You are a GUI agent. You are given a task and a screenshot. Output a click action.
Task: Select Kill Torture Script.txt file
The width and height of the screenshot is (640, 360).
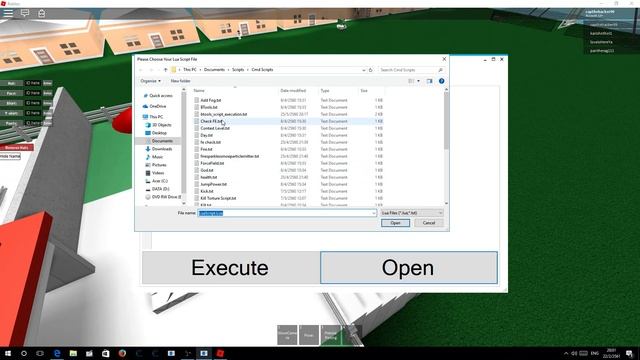pyautogui.click(x=218, y=198)
